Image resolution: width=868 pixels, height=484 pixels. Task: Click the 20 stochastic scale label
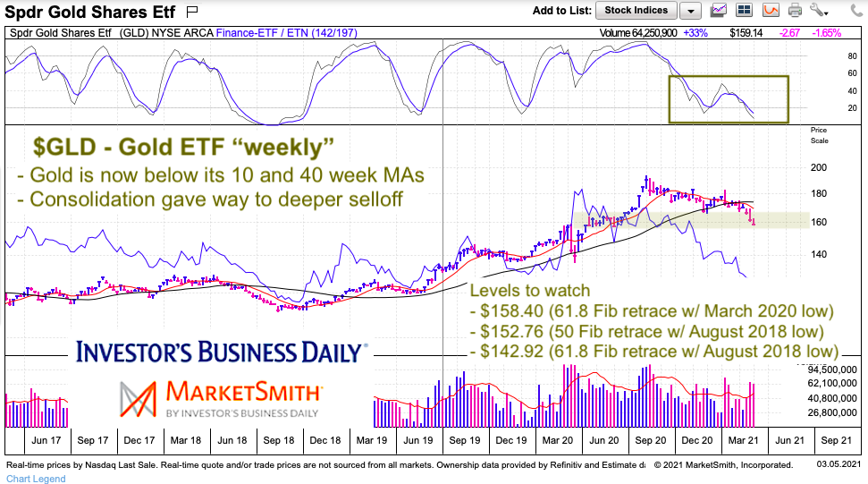pyautogui.click(x=853, y=108)
